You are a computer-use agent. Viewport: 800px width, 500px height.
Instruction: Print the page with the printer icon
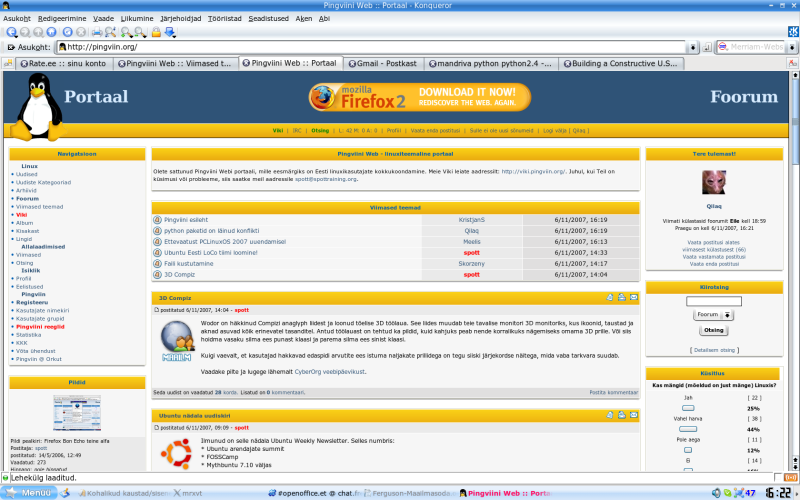(x=96, y=32)
